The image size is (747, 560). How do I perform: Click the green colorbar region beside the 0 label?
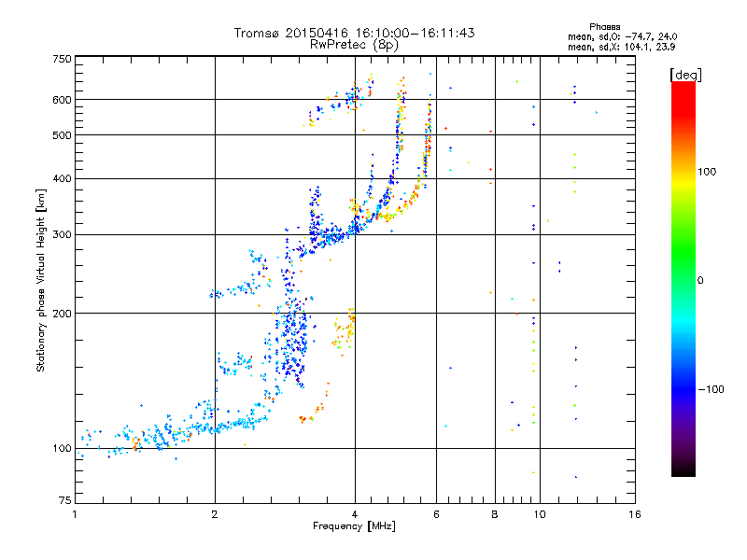684,280
